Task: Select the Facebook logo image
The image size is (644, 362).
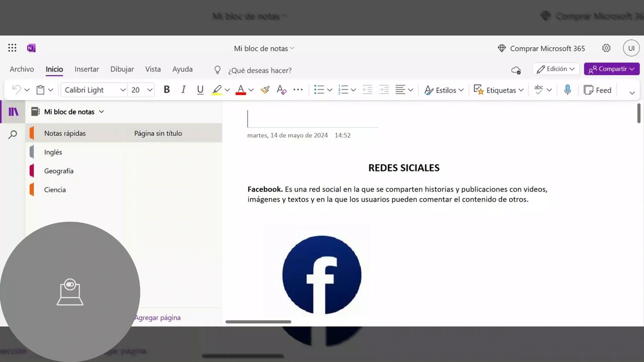Action: (322, 275)
